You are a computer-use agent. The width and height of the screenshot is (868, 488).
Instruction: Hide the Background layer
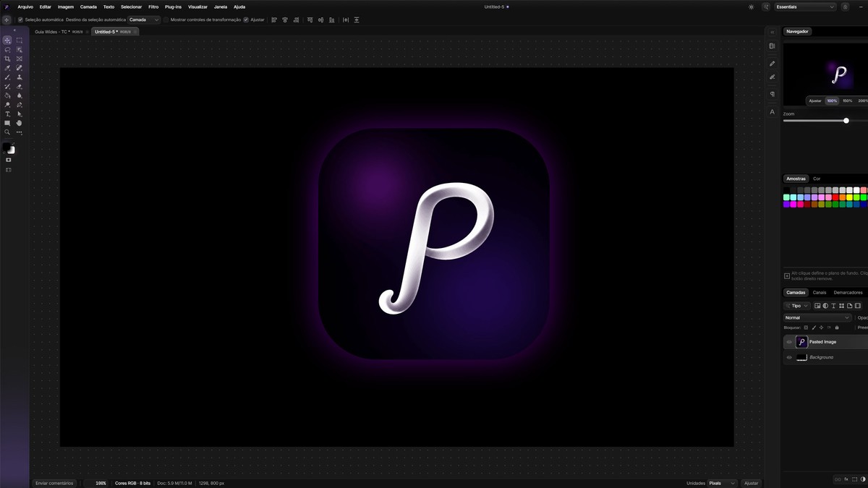coord(789,357)
